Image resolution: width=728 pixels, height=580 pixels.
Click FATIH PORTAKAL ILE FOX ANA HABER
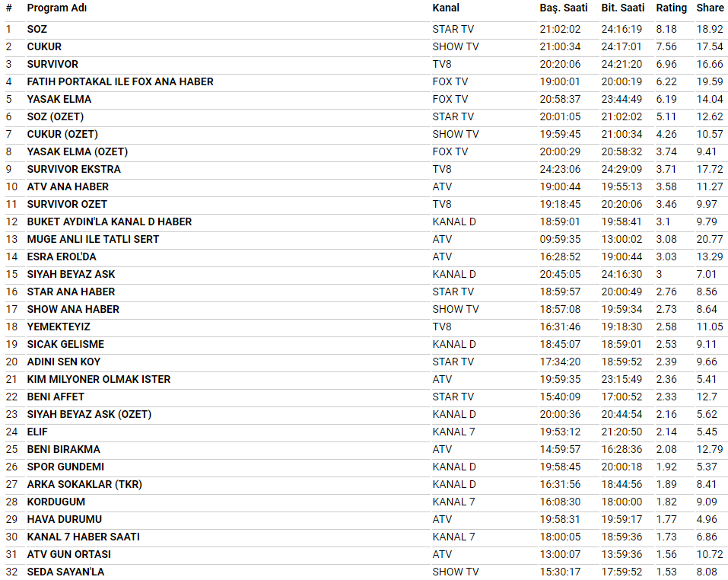pos(120,81)
